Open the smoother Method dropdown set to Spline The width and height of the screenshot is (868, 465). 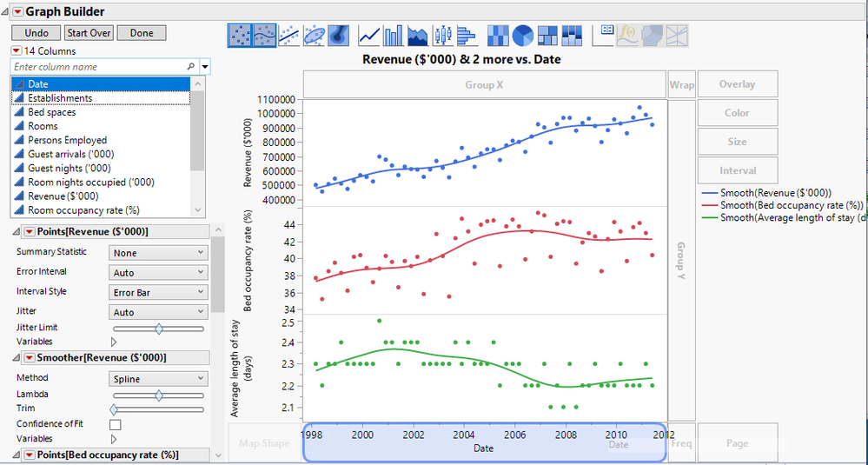point(158,379)
